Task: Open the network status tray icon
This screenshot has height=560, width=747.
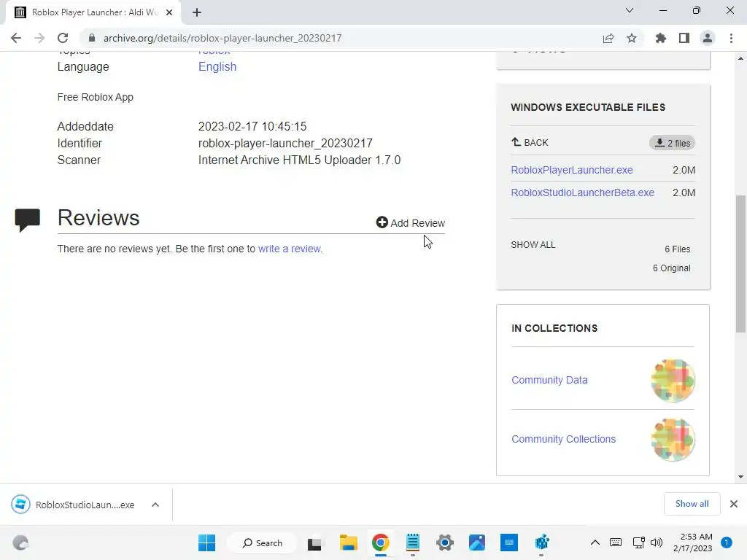Action: click(x=638, y=542)
